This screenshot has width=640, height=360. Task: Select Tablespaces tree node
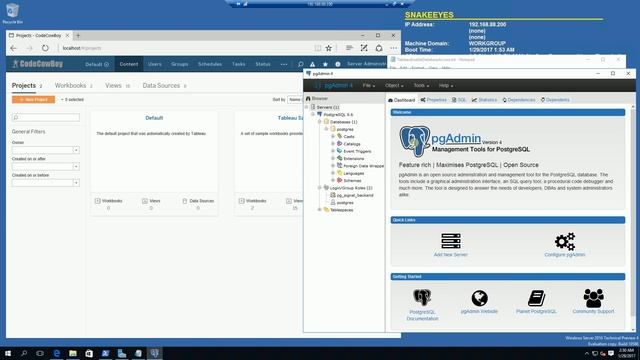coord(341,210)
